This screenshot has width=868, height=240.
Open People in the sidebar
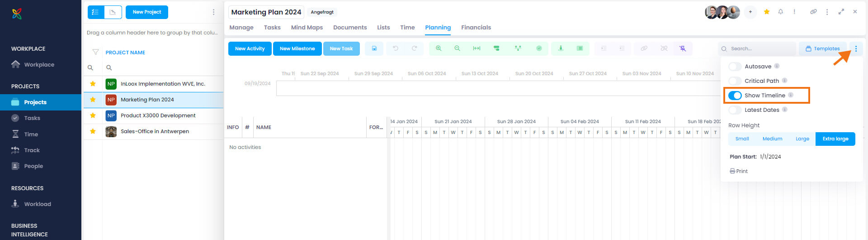click(33, 166)
